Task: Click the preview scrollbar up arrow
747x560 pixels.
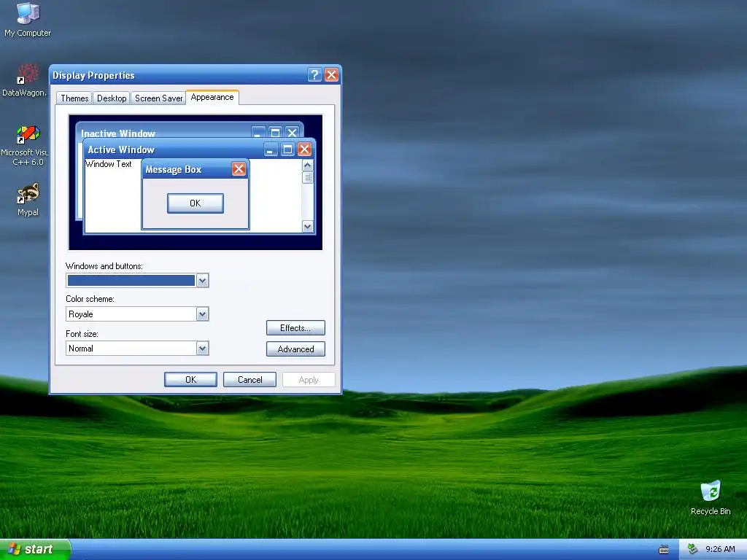Action: 308,166
